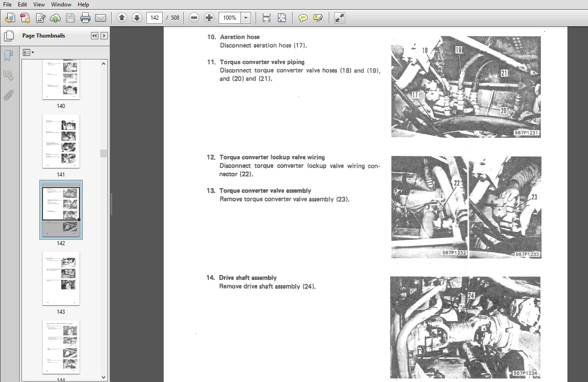Click the thumbnails scrollbar up arrow
Viewport: 588px width, 382px height.
click(104, 63)
